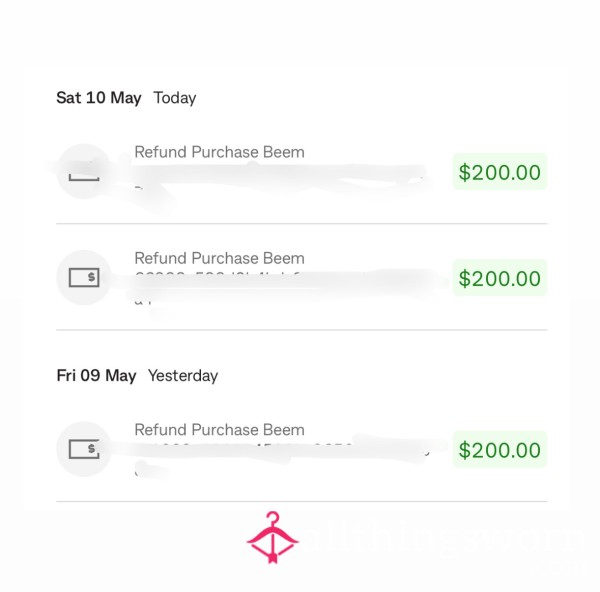Open the first $200.00 refund on Sat 10 May
The image size is (600, 592).
click(x=500, y=172)
